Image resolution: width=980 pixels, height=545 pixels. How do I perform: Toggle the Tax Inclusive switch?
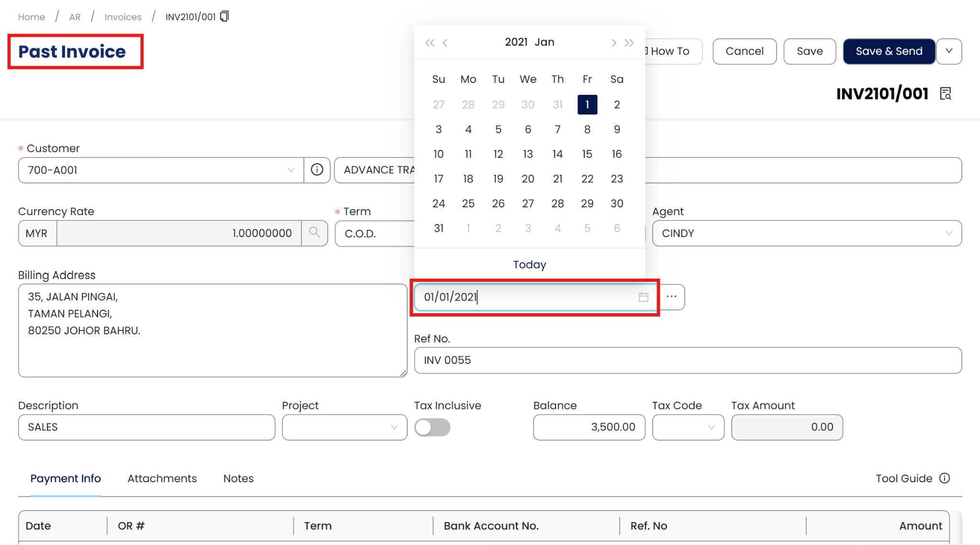[x=432, y=427]
